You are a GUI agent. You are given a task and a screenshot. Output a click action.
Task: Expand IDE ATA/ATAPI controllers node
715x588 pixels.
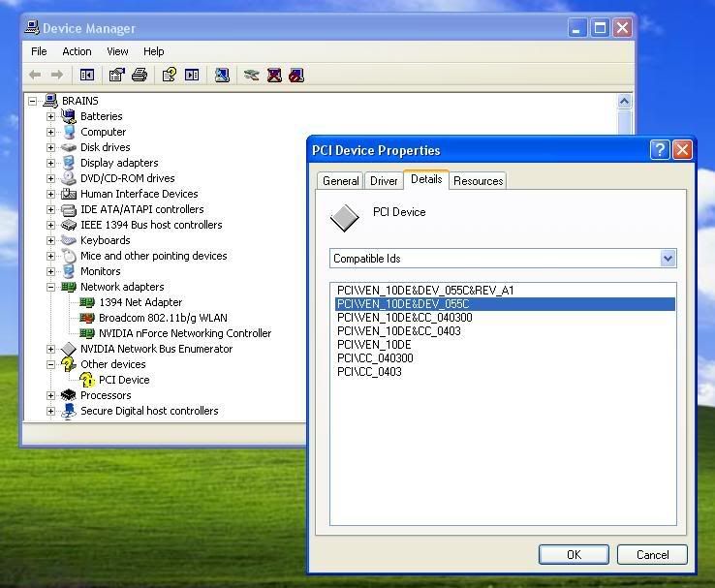pos(50,209)
